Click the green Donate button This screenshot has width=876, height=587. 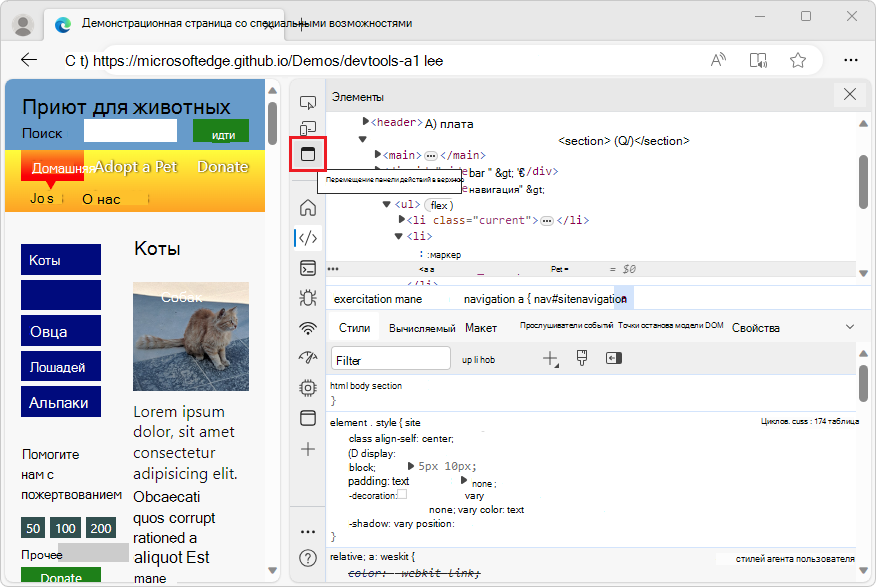61,576
